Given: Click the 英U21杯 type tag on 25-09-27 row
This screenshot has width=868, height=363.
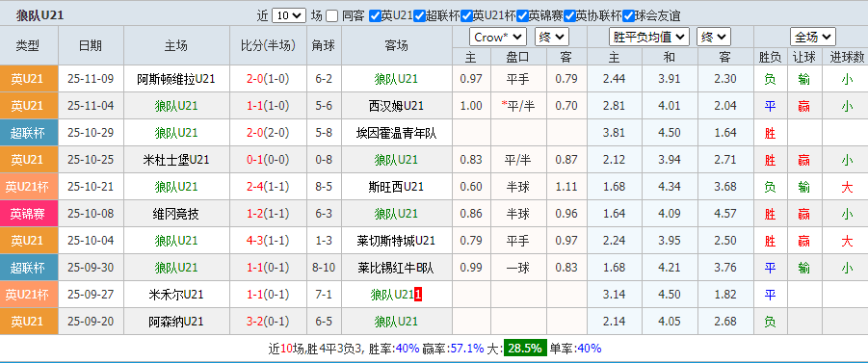Looking at the screenshot, I should tap(28, 295).
